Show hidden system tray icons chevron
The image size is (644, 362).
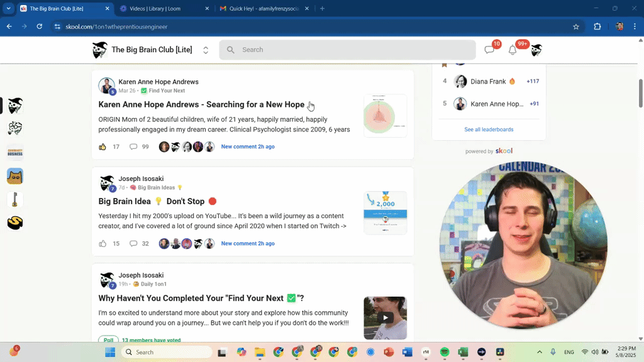point(539,352)
